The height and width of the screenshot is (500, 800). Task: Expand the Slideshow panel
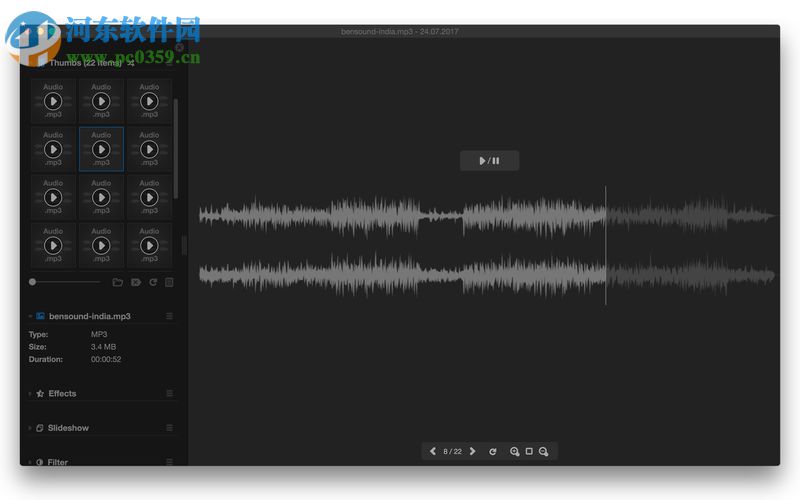click(30, 428)
